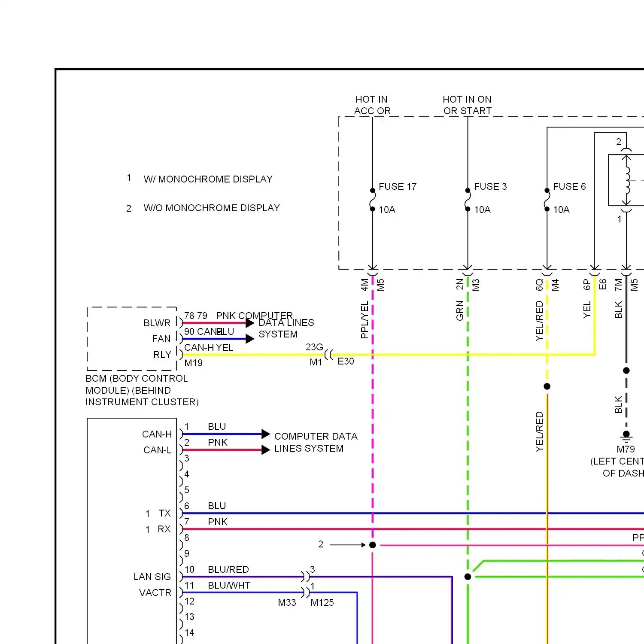Click the 'M19' connector label
Viewport: 644px width, 644px height.
click(x=193, y=363)
